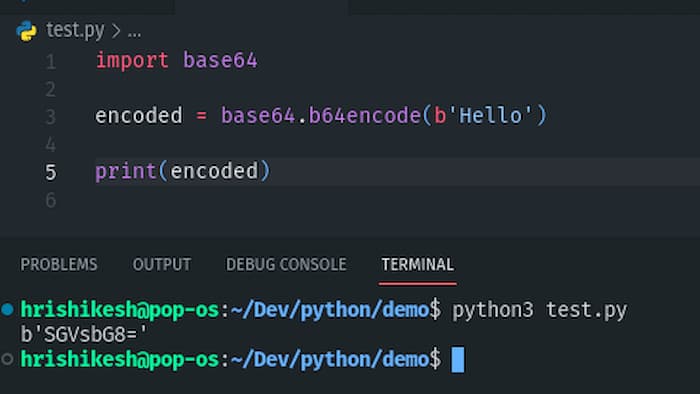This screenshot has height=394, width=700.
Task: Click 'python3 test.py' command in terminal
Action: click(x=540, y=311)
